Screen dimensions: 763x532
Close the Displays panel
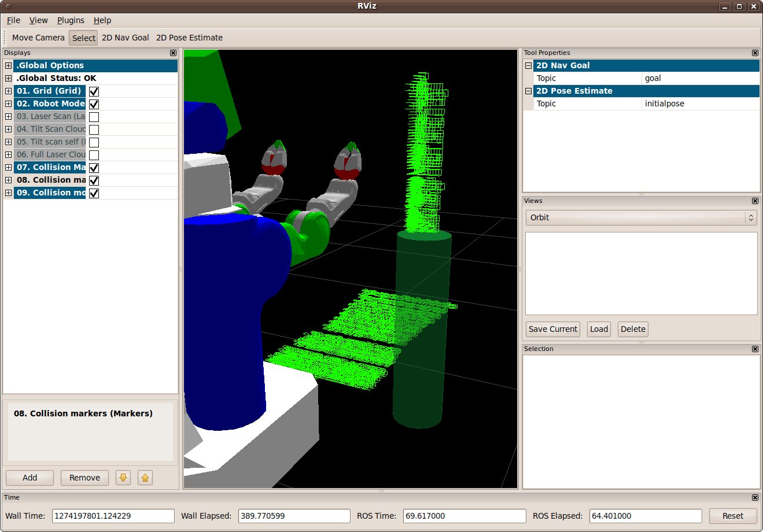[x=173, y=53]
